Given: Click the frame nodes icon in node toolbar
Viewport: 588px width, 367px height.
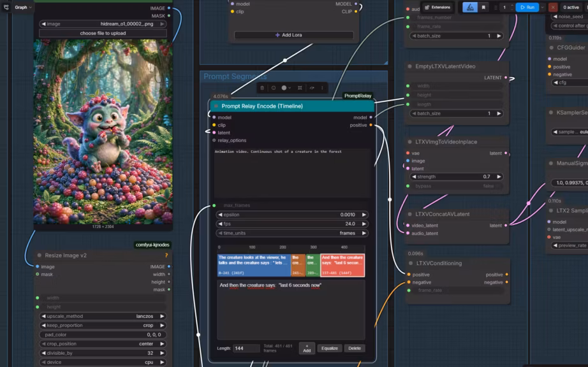Looking at the screenshot, I should (x=300, y=88).
